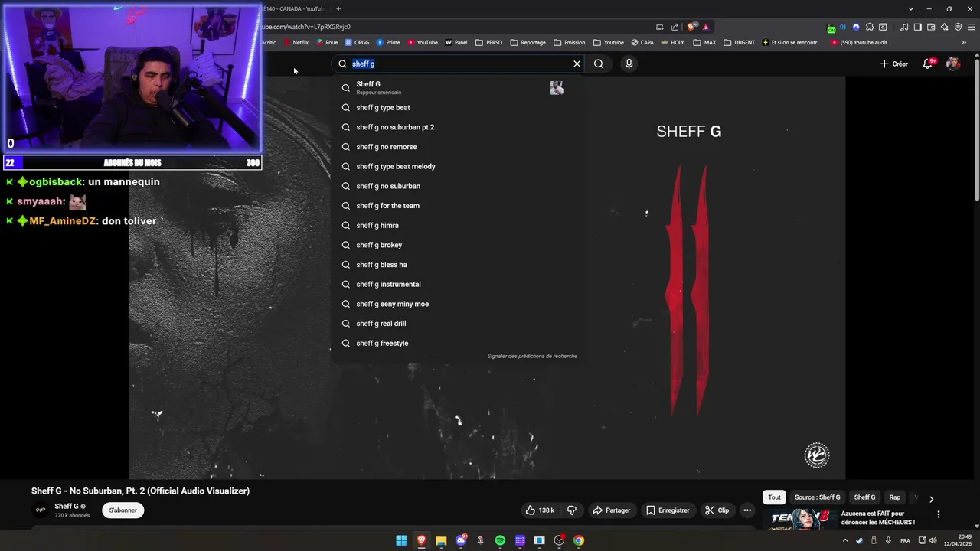Image resolution: width=980 pixels, height=551 pixels.
Task: Like the video with the thumbs-up button
Action: (x=540, y=510)
